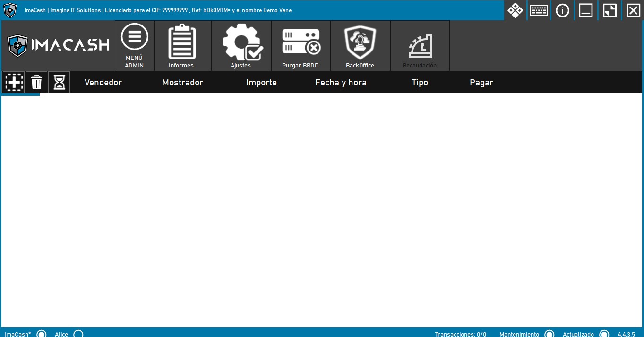
Task: Click the trash delete icon
Action: 36,83
